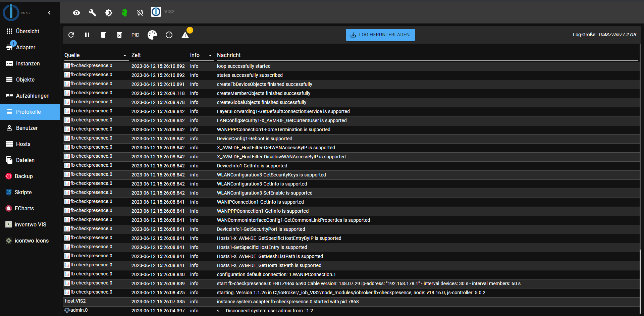Click the inventwo VIS icon

point(9,224)
